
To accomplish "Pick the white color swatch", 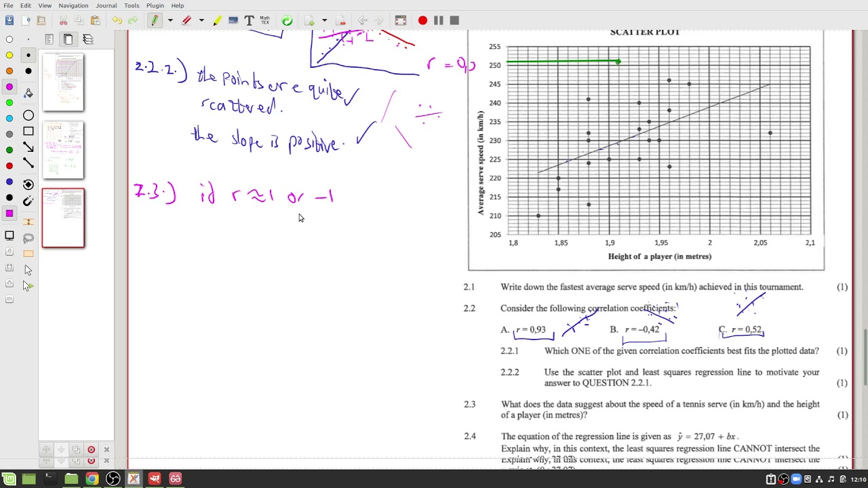I will click(9, 39).
